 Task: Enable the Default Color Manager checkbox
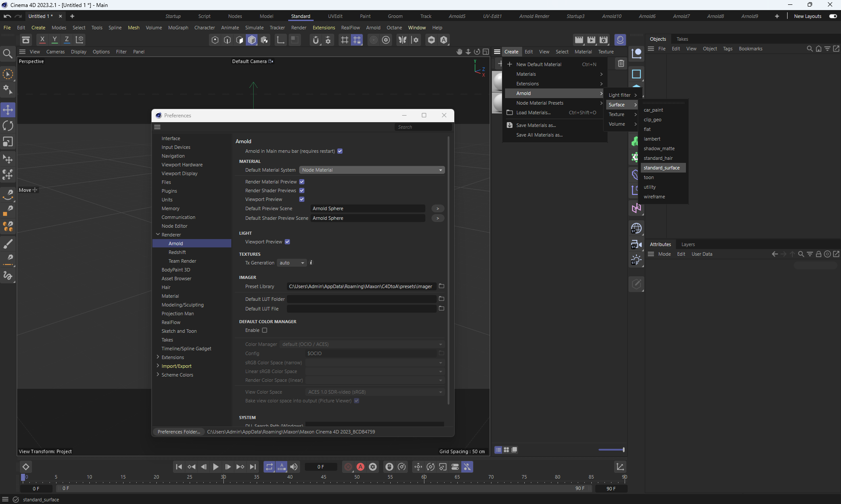click(265, 330)
